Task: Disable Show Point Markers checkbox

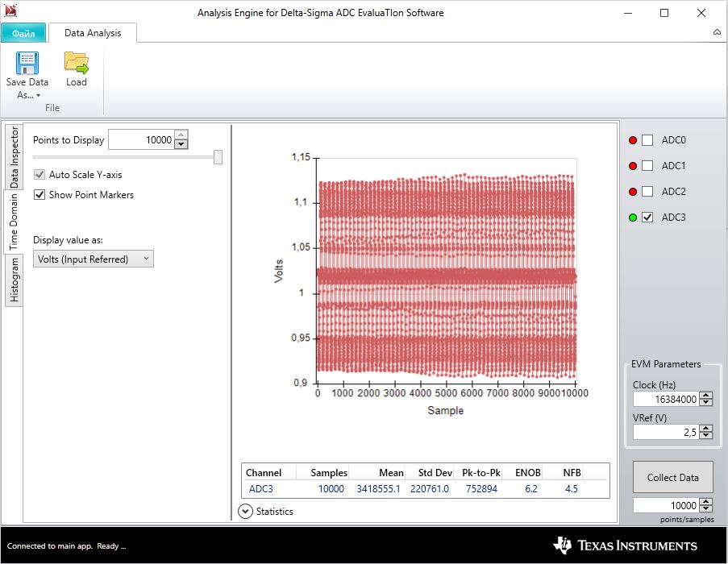Action: 40,195
